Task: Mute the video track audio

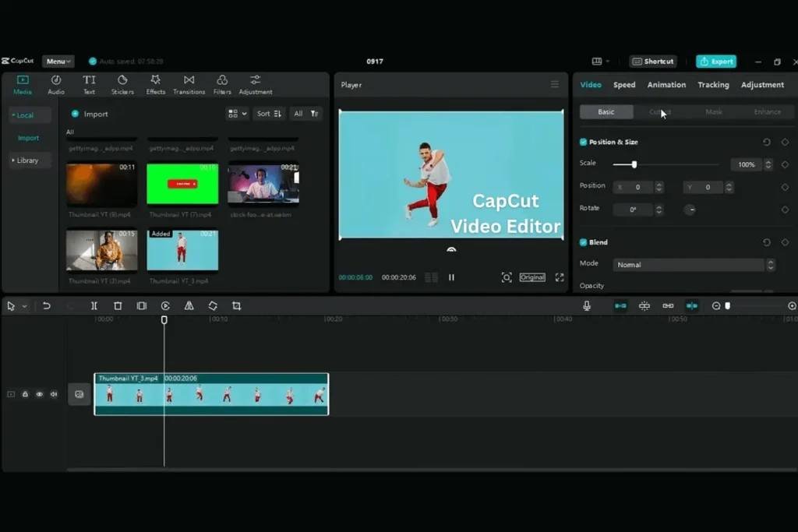Action: pos(54,394)
